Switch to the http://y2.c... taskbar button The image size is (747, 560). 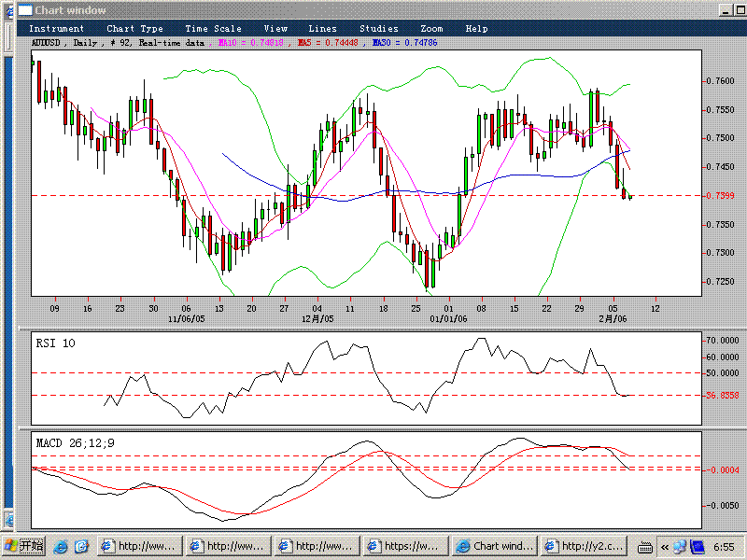(583, 545)
